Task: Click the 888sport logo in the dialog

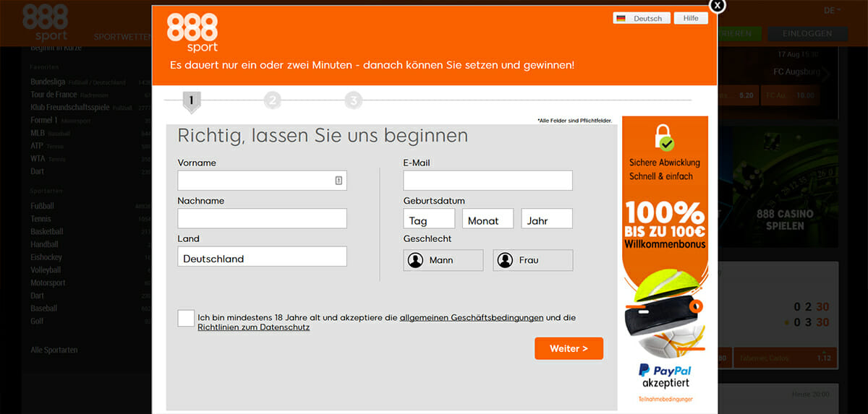Action: pyautogui.click(x=192, y=33)
